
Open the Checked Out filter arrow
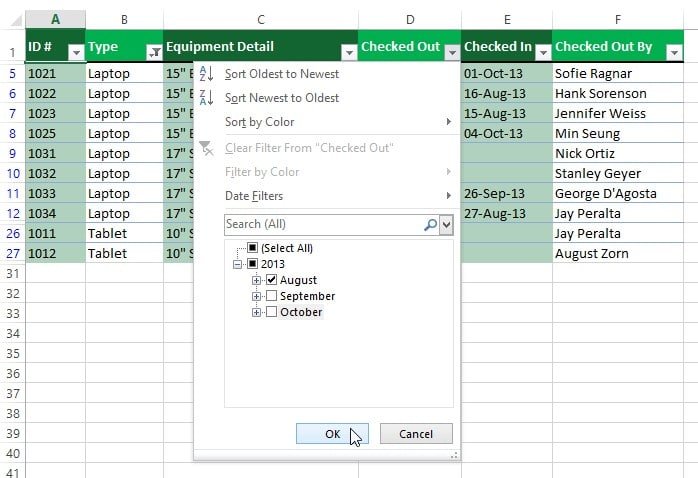[452, 53]
